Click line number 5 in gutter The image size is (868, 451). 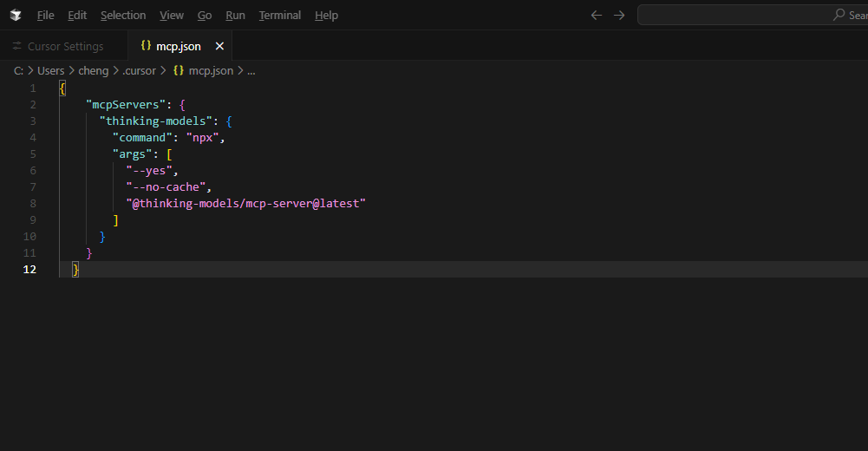click(x=33, y=154)
